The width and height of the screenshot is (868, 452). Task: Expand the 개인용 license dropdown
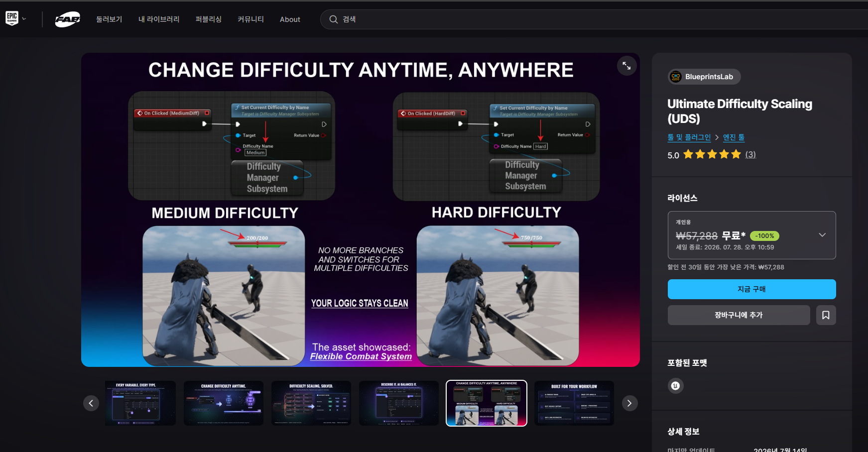pos(752,235)
